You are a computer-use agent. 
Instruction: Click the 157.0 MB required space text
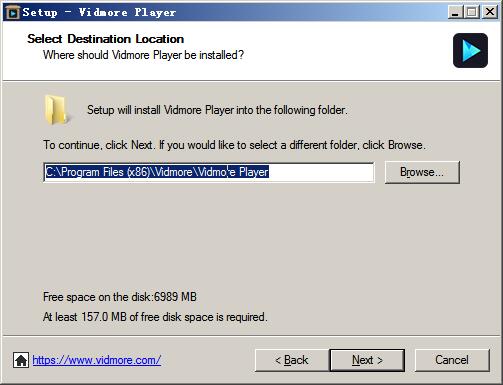[155, 317]
